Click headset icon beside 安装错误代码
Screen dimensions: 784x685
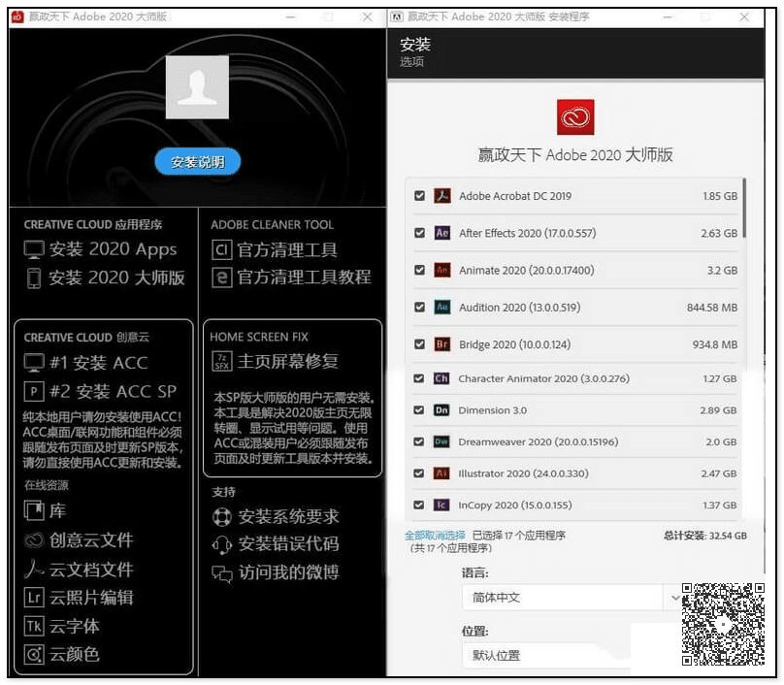point(222,544)
